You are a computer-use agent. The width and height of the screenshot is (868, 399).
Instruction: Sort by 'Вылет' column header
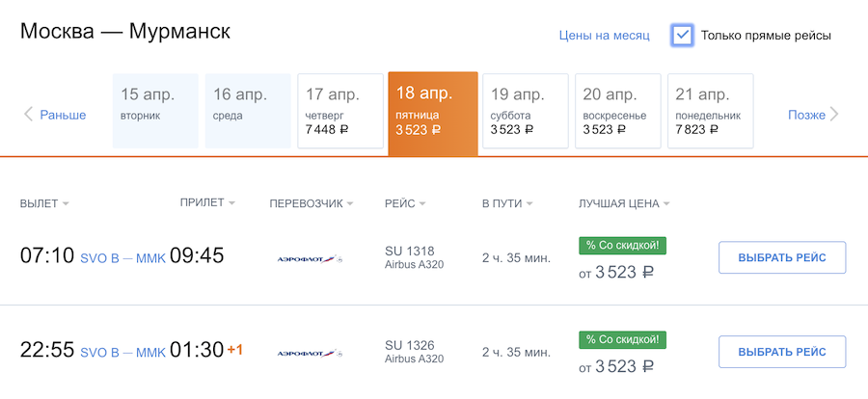pyautogui.click(x=44, y=203)
